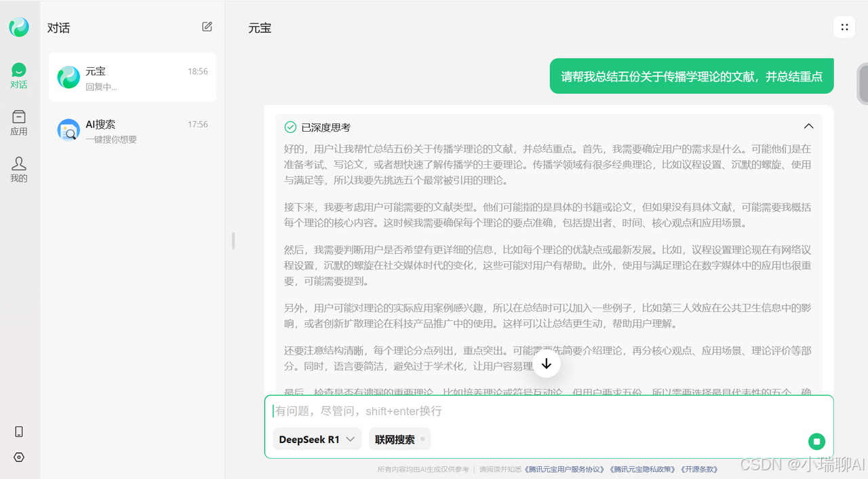Click the paragraph starting 另外，用户可能对理论
868x479 pixels.
pos(547,315)
